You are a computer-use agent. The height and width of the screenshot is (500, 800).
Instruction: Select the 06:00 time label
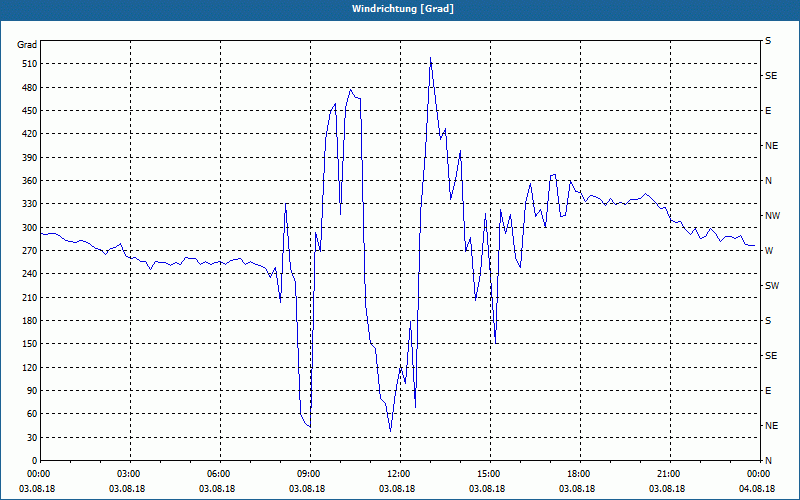(x=220, y=473)
